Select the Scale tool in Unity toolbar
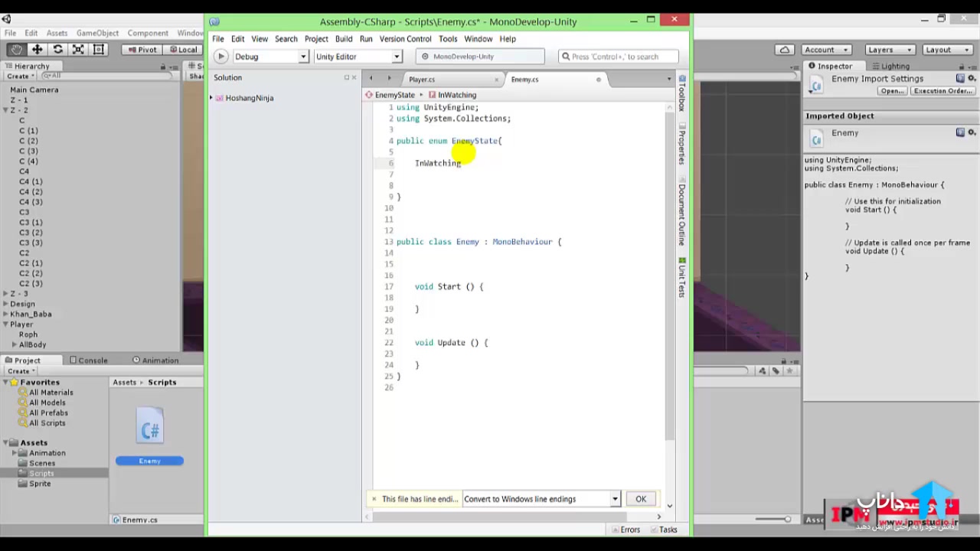 [x=78, y=50]
